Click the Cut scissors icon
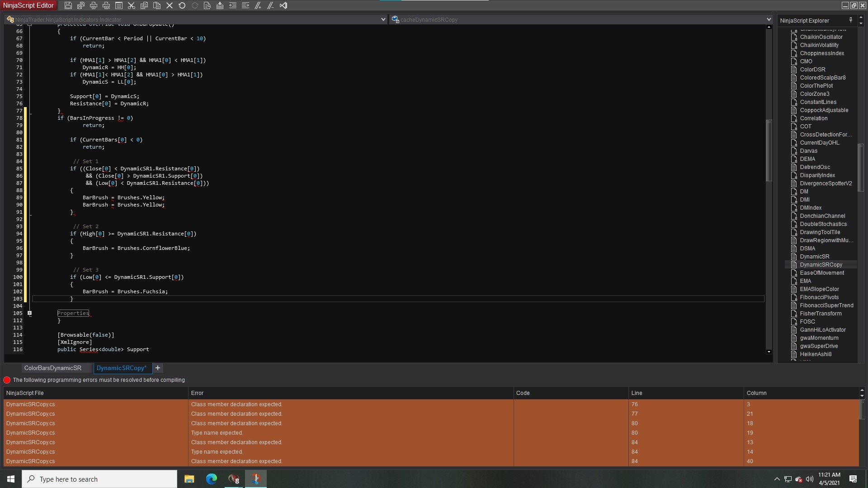The height and width of the screenshot is (488, 868). (132, 5)
